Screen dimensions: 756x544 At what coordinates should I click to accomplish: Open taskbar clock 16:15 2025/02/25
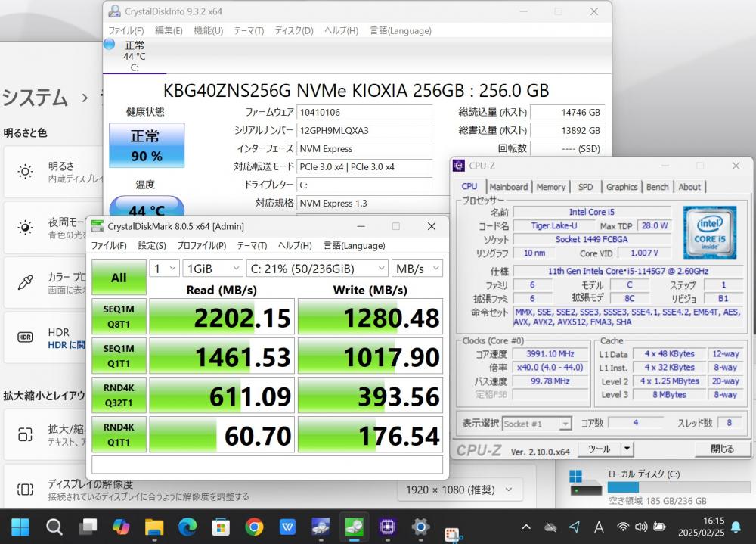(701, 527)
